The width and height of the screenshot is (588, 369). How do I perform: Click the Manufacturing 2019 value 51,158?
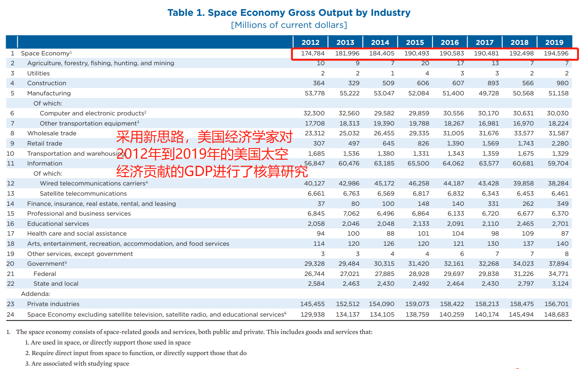click(559, 93)
